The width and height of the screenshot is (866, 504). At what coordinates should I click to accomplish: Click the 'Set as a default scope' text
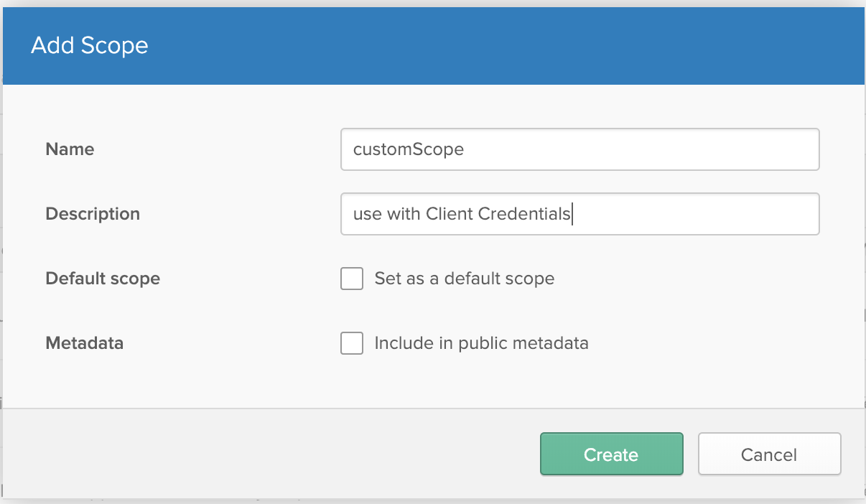tap(464, 279)
